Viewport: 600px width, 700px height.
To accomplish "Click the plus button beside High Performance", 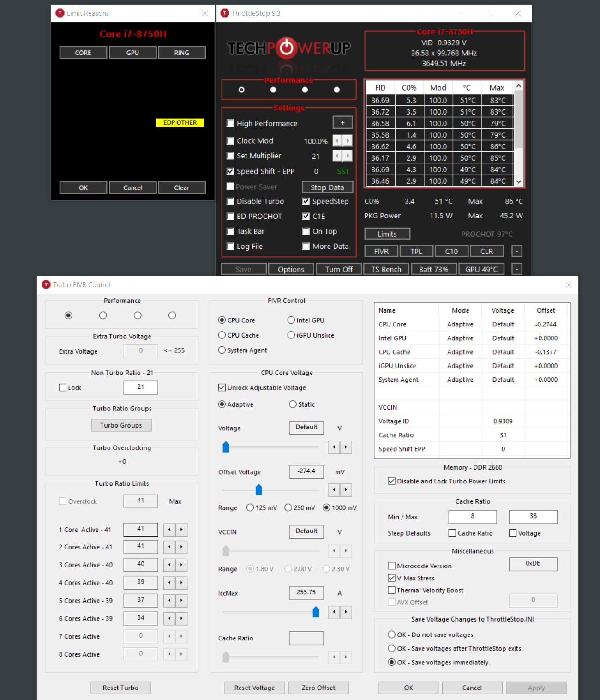I will 342,123.
